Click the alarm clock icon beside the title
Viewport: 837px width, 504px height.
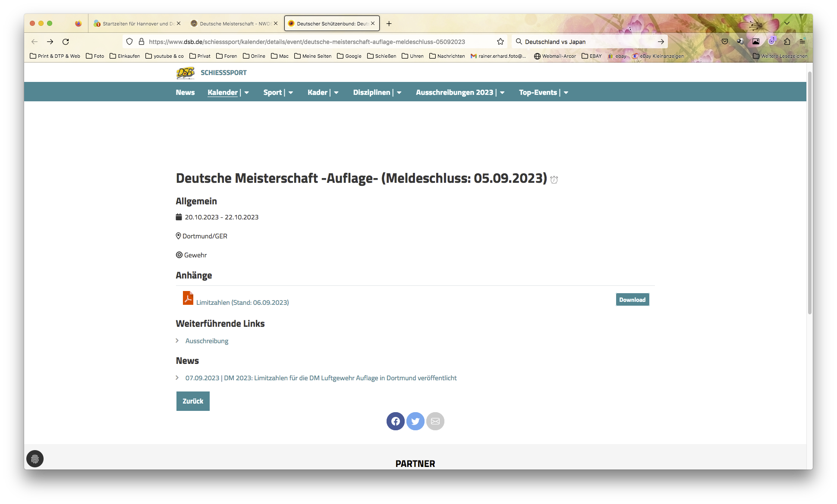pyautogui.click(x=554, y=180)
